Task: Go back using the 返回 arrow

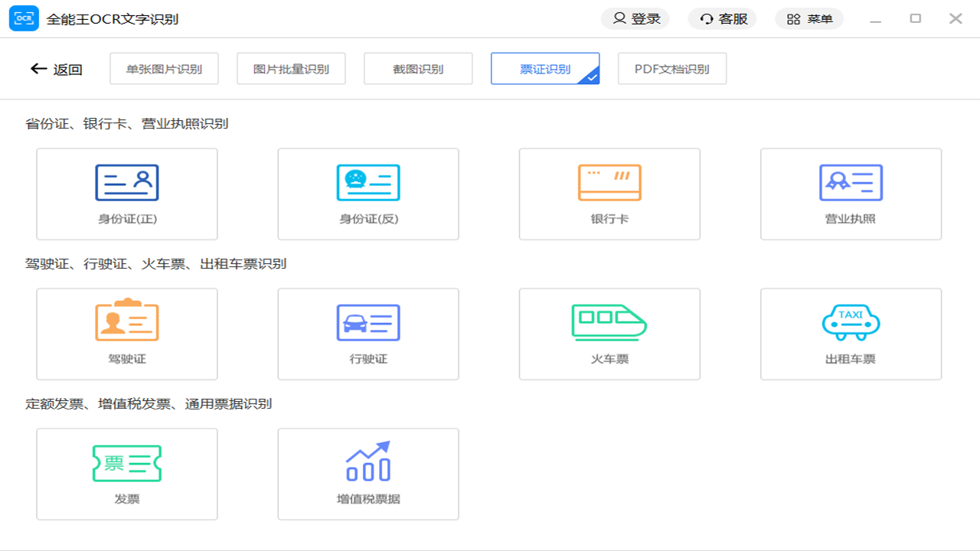Action: tap(54, 68)
